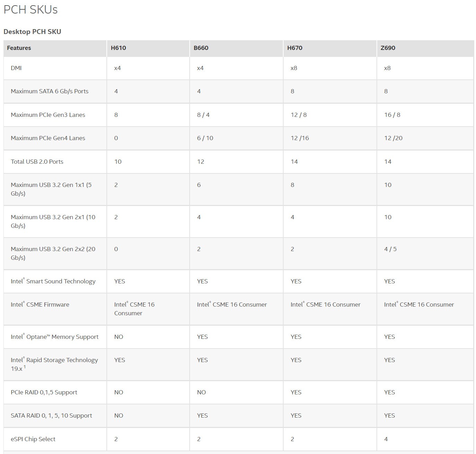Click the H670 Gen4 lanes value 12 /16

click(x=300, y=138)
